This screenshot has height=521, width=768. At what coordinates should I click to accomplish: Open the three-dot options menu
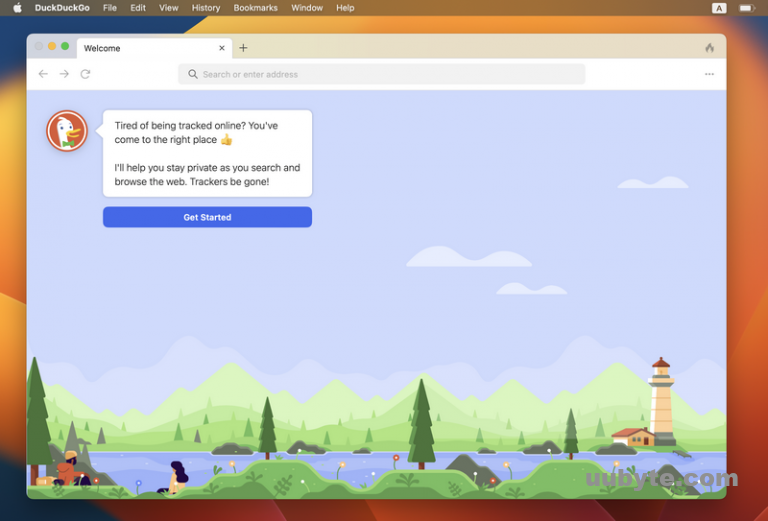[x=709, y=74]
